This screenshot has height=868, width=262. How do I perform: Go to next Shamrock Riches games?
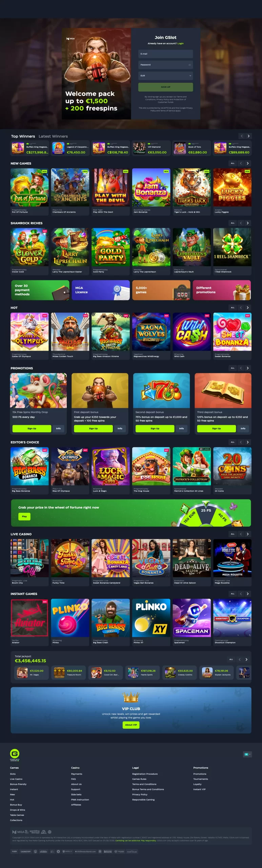[248, 223]
